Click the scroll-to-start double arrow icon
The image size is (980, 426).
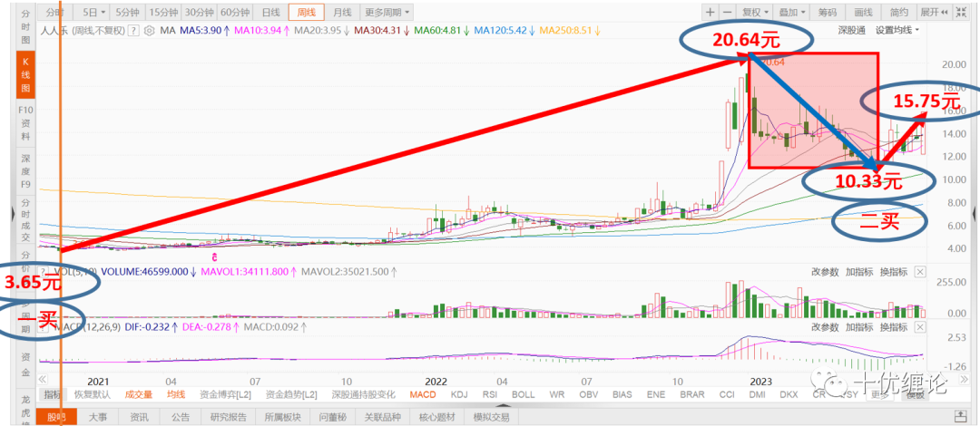pyautogui.click(x=43, y=380)
